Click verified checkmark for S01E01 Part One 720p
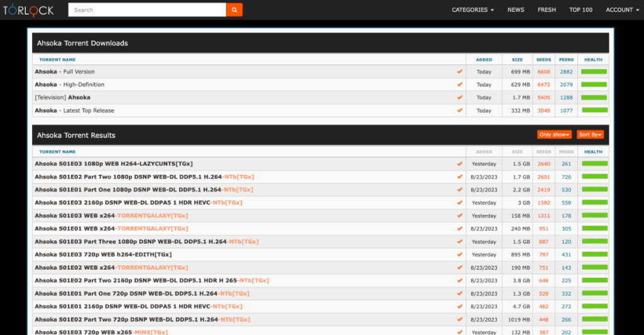The height and width of the screenshot is (335, 644). [x=460, y=294]
